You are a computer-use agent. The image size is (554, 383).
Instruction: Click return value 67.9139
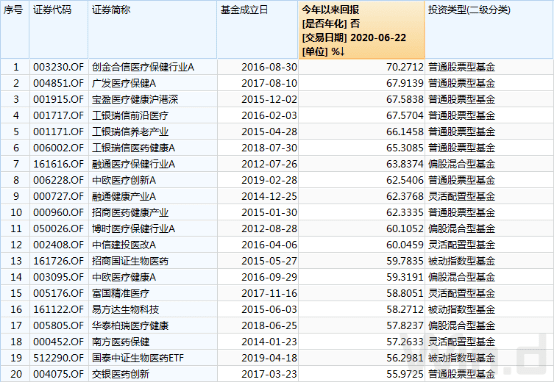click(x=405, y=83)
